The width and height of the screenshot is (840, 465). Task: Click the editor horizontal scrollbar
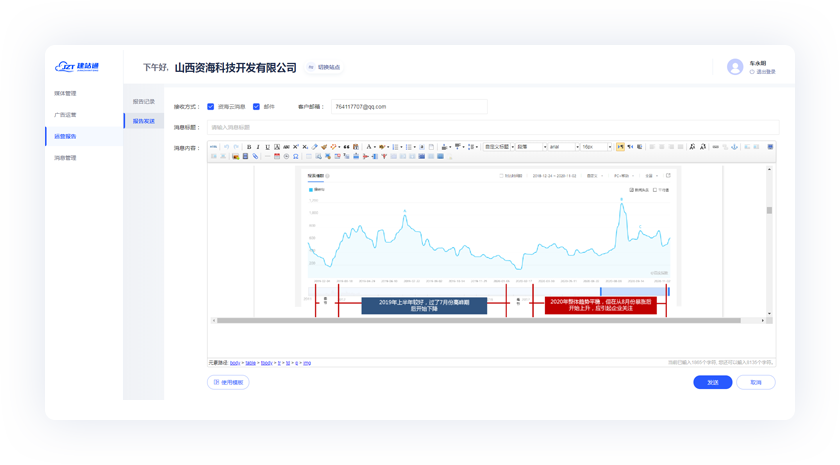(480, 321)
